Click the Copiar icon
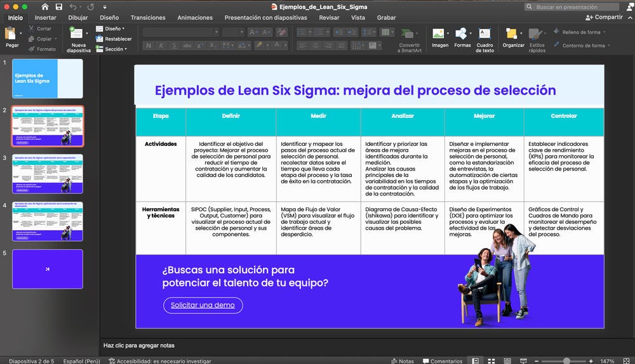 coord(31,39)
